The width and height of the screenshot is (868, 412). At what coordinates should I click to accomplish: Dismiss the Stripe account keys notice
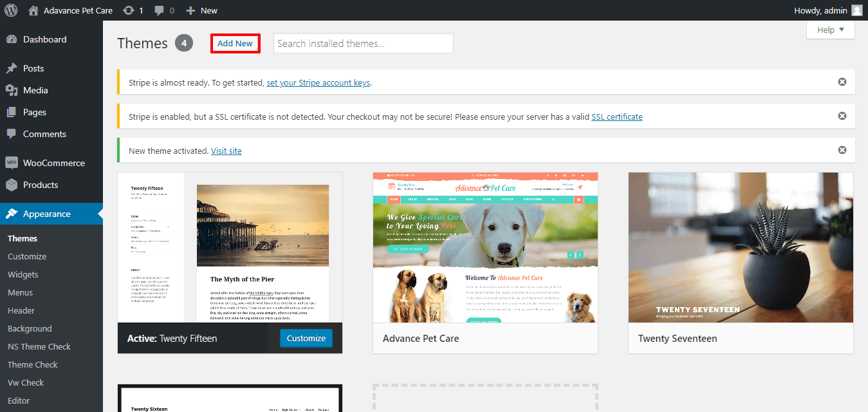pyautogui.click(x=842, y=82)
